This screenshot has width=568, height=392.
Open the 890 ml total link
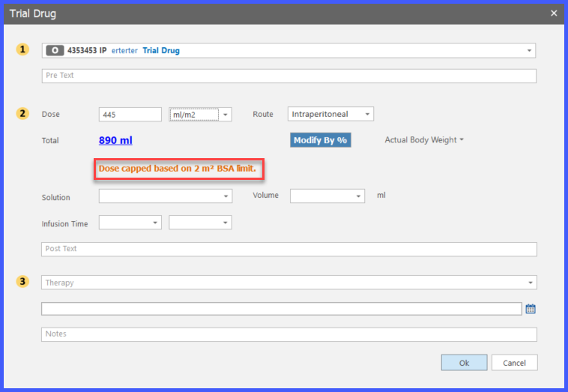coord(115,140)
